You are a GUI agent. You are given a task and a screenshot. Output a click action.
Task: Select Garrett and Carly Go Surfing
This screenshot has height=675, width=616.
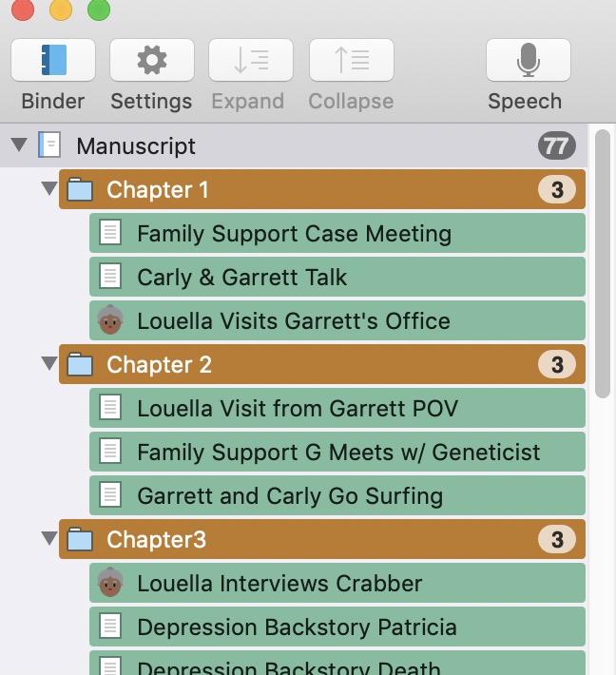click(x=337, y=495)
